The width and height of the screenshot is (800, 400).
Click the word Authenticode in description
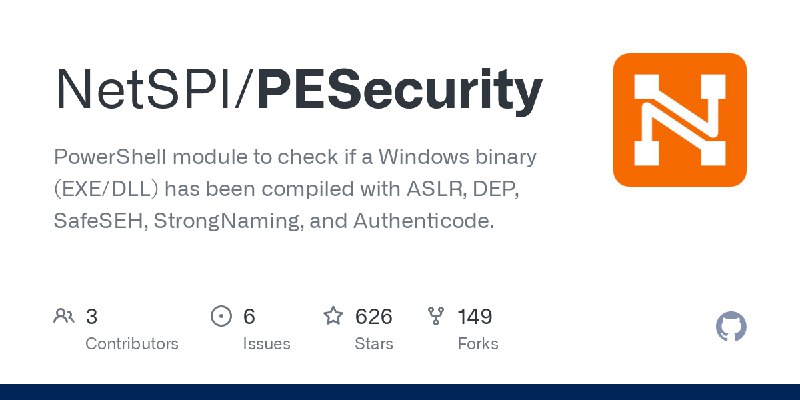click(423, 221)
